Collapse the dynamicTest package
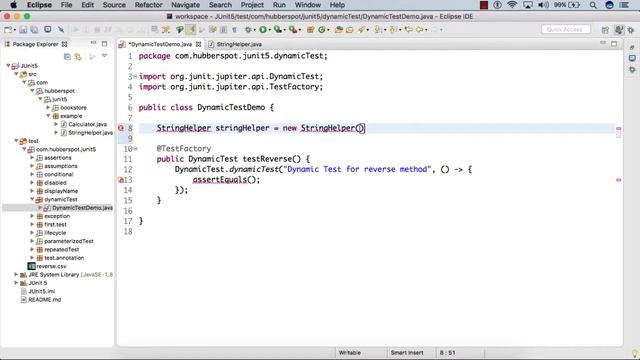640x360 pixels. [x=32, y=199]
